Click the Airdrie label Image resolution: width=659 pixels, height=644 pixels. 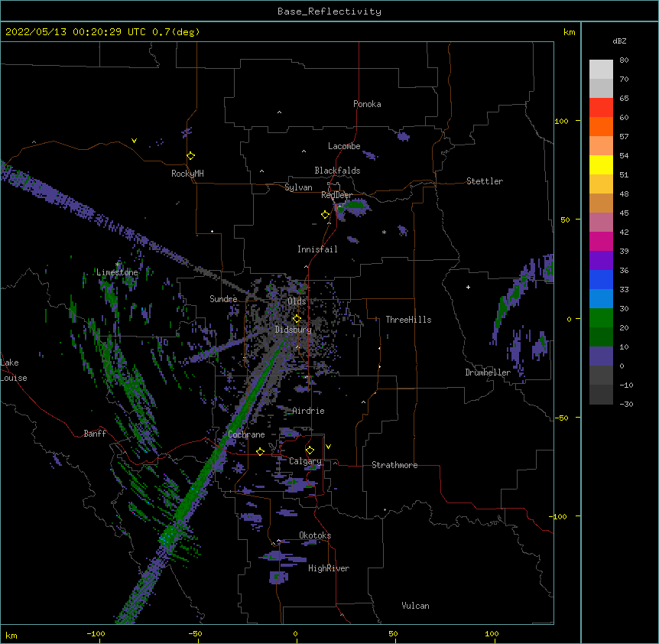click(308, 411)
